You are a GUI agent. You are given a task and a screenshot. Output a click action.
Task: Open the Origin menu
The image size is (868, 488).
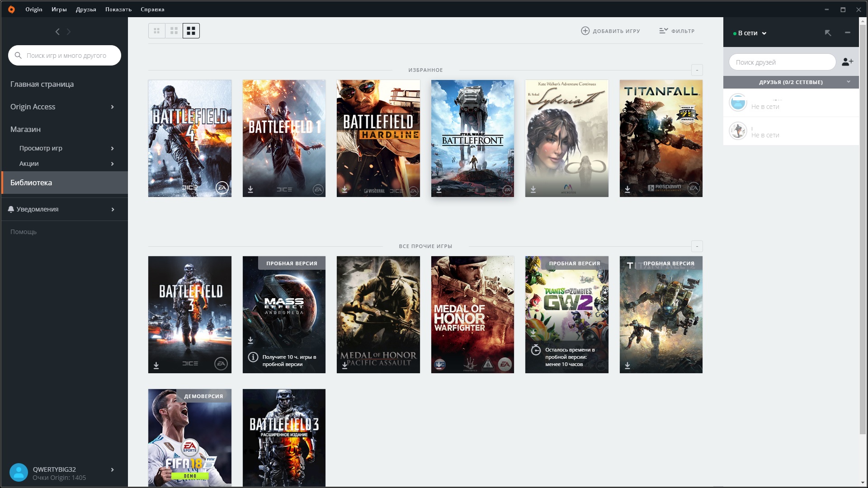34,9
